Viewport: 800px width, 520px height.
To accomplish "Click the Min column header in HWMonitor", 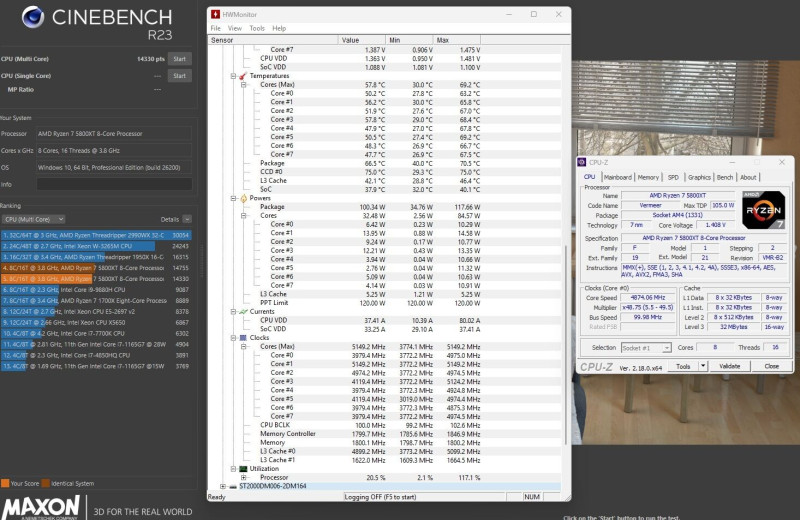I will pyautogui.click(x=409, y=40).
